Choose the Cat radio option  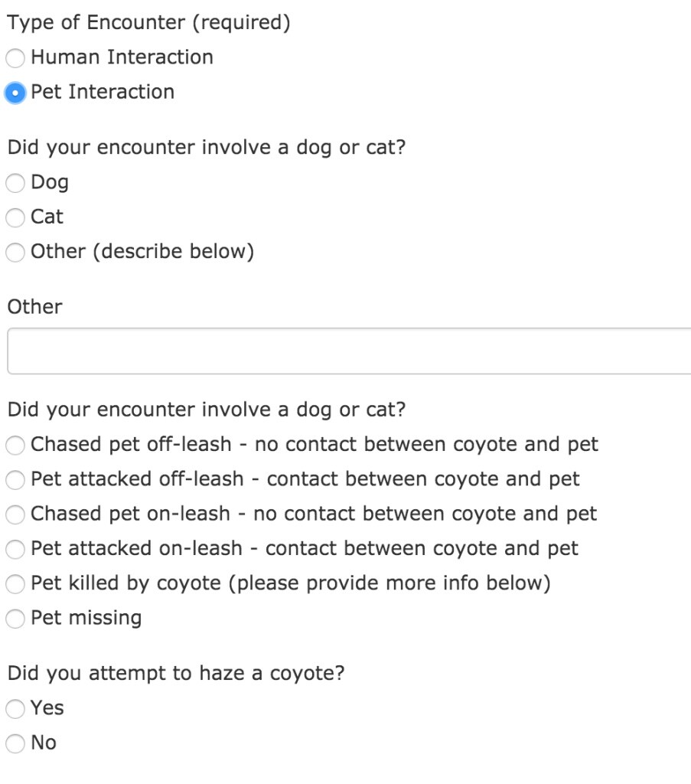click(15, 217)
